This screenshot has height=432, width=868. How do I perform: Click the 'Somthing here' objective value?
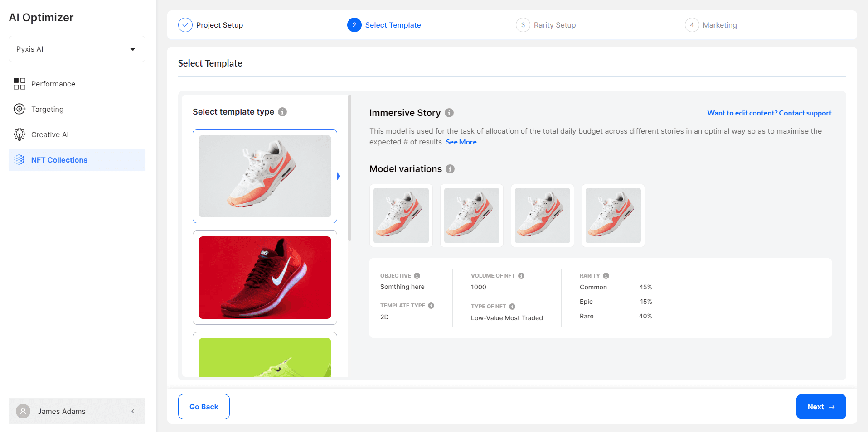tap(402, 287)
